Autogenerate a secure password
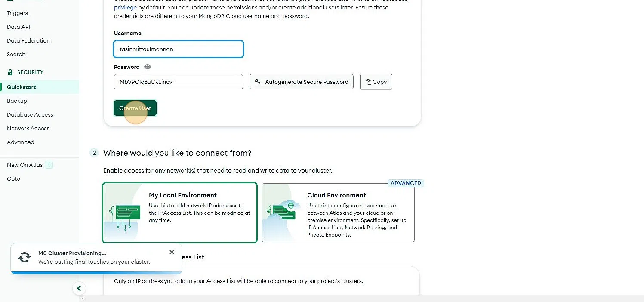This screenshot has width=644, height=302. 302,82
